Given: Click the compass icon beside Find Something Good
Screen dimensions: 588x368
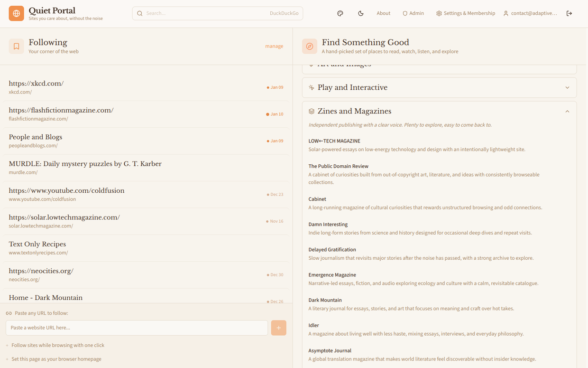Looking at the screenshot, I should (x=310, y=46).
